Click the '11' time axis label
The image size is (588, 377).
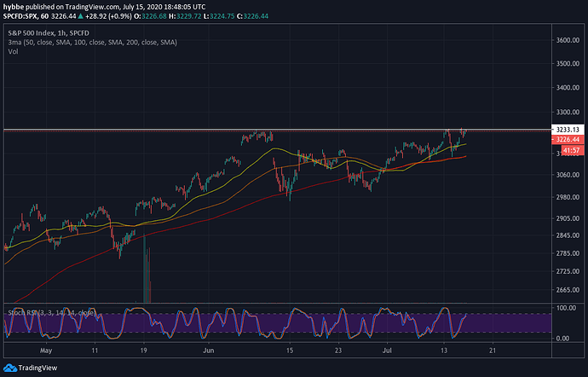click(x=95, y=351)
